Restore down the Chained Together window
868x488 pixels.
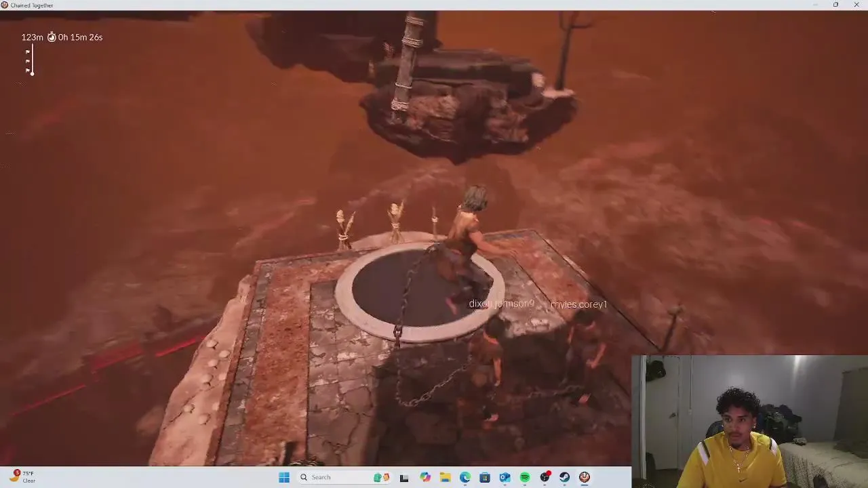click(x=835, y=5)
